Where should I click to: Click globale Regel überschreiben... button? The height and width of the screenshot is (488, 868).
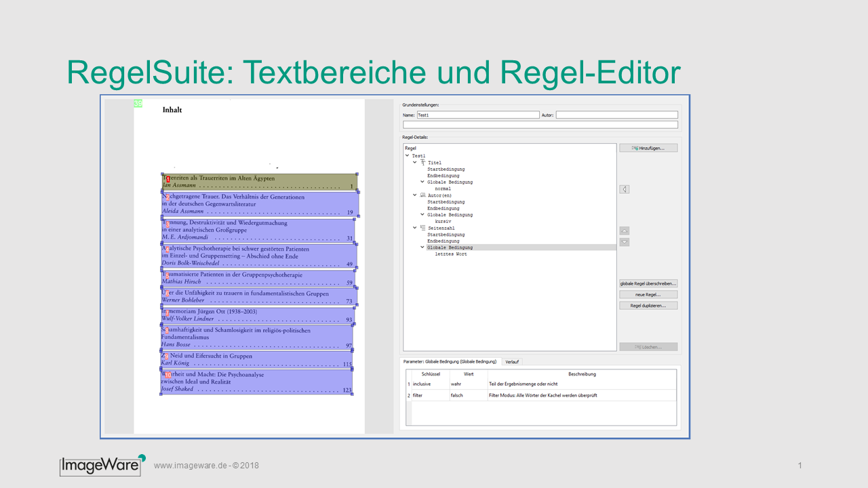(x=648, y=283)
